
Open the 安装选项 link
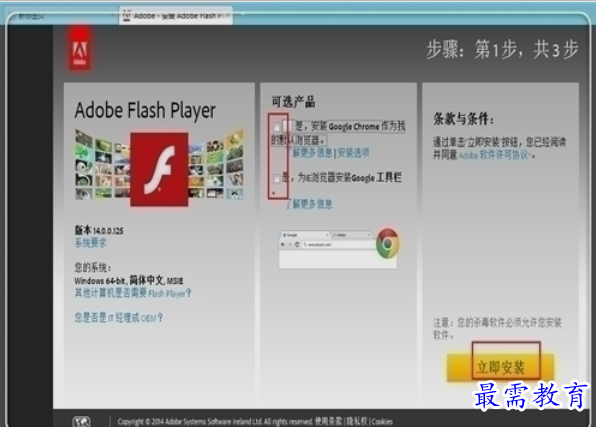[353, 153]
